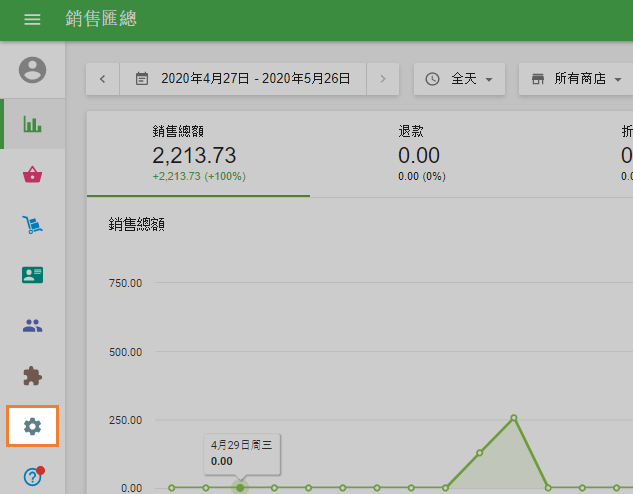Open the integrations puzzle piece icon
This screenshot has height=494, width=633.
(33, 376)
